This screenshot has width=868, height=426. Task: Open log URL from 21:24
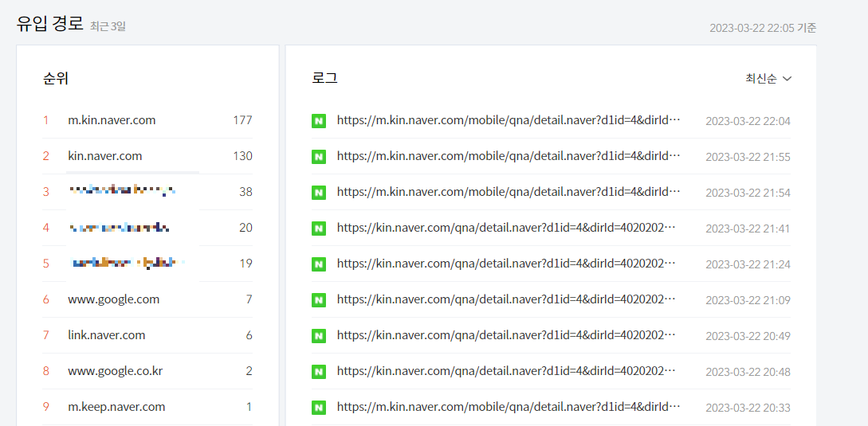point(506,264)
